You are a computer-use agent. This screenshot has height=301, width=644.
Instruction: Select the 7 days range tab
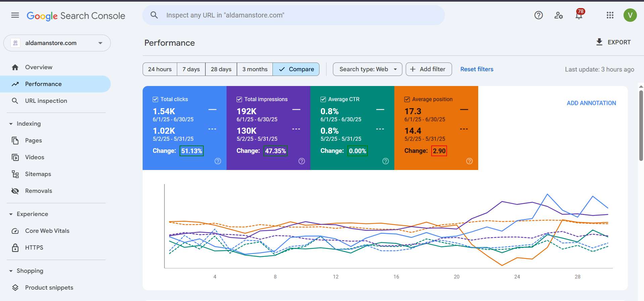point(191,69)
